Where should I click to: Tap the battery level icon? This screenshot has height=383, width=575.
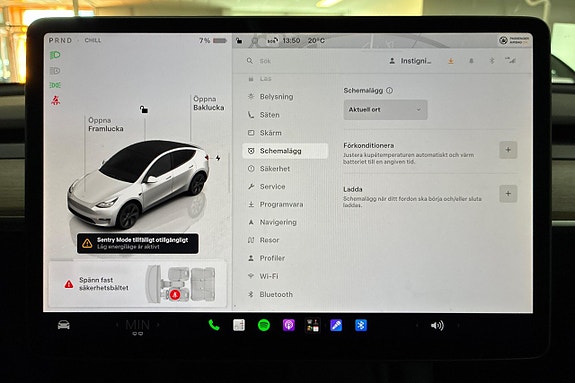point(220,40)
